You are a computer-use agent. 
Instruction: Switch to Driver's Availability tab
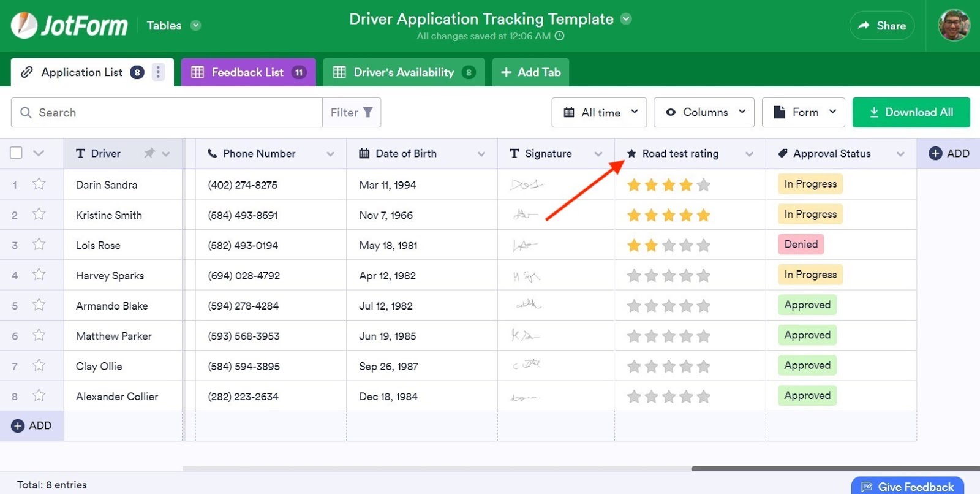pyautogui.click(x=404, y=72)
